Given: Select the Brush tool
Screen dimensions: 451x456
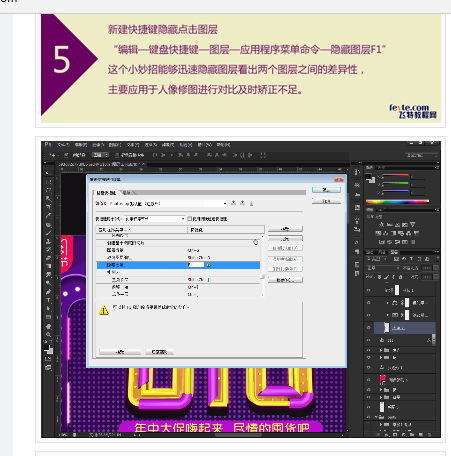Looking at the screenshot, I should tap(49, 233).
